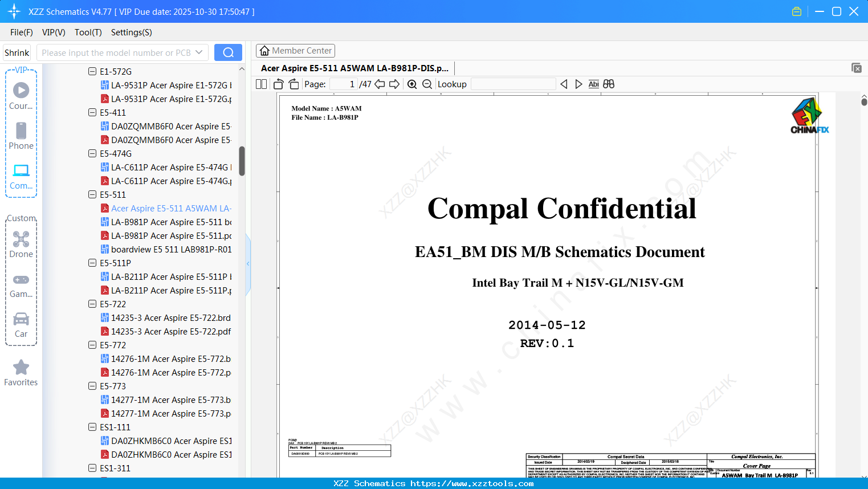The height and width of the screenshot is (489, 868).
Task: Open boardview E5 511 LAB981P-R01 file
Action: point(166,249)
